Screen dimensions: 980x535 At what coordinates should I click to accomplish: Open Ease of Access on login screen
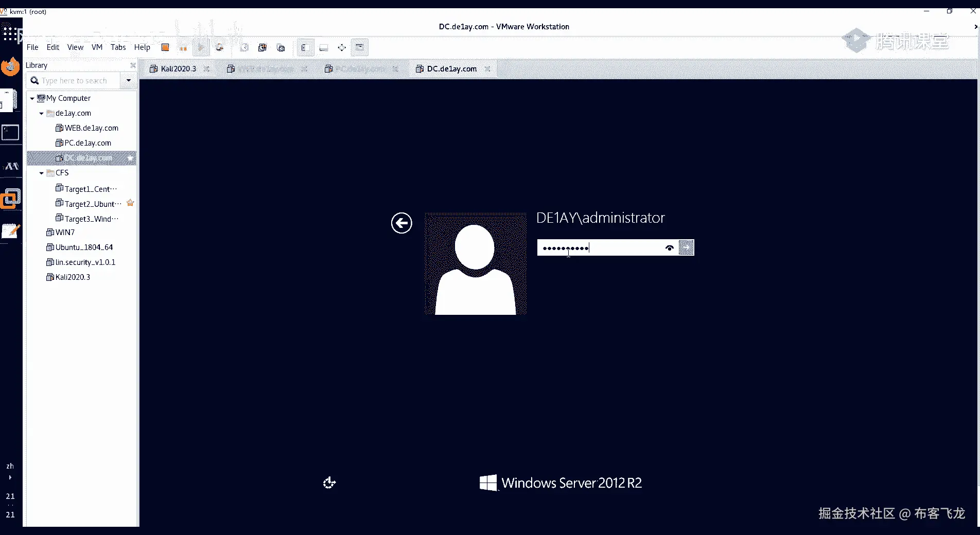(329, 483)
